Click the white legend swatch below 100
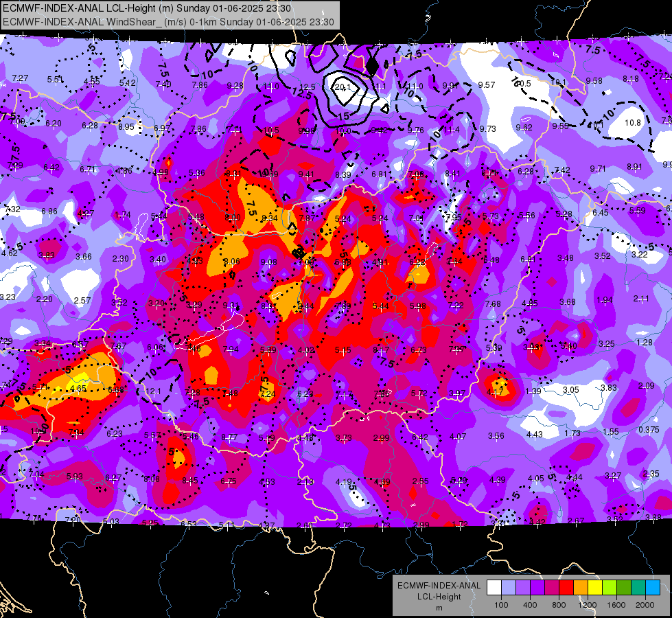Image resolution: width=672 pixels, height=618 pixels. point(494,588)
